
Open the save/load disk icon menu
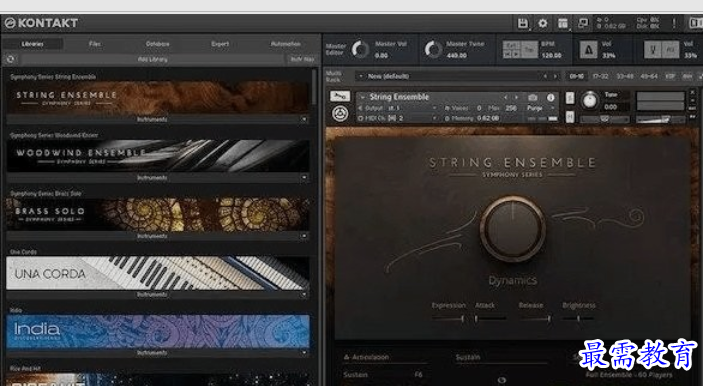click(x=523, y=23)
